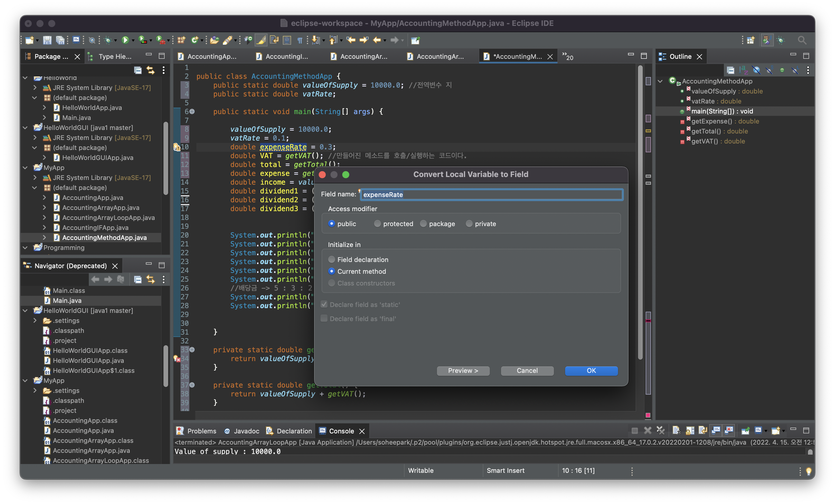This screenshot has height=504, width=835.
Task: Toggle Show Whitespace Characters pilcrow icon
Action: (x=300, y=40)
